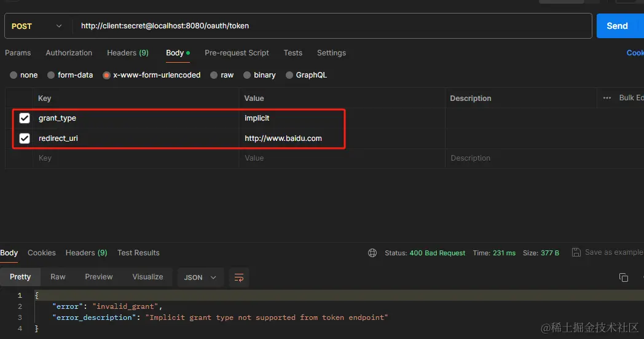Select the none body type

(x=23, y=75)
